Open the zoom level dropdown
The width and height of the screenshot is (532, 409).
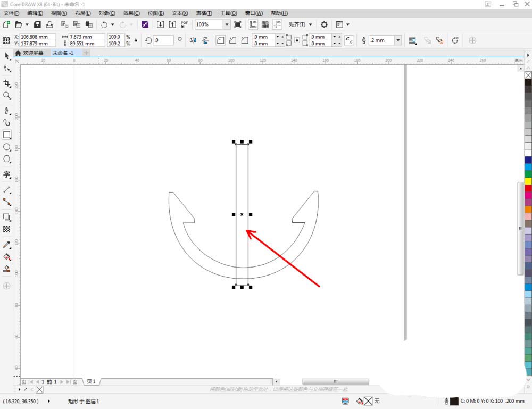pos(227,24)
